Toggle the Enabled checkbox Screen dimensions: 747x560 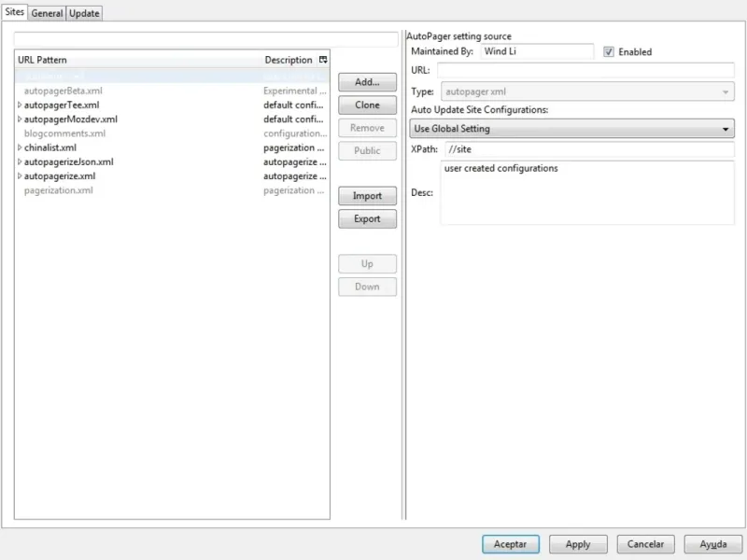(x=609, y=52)
